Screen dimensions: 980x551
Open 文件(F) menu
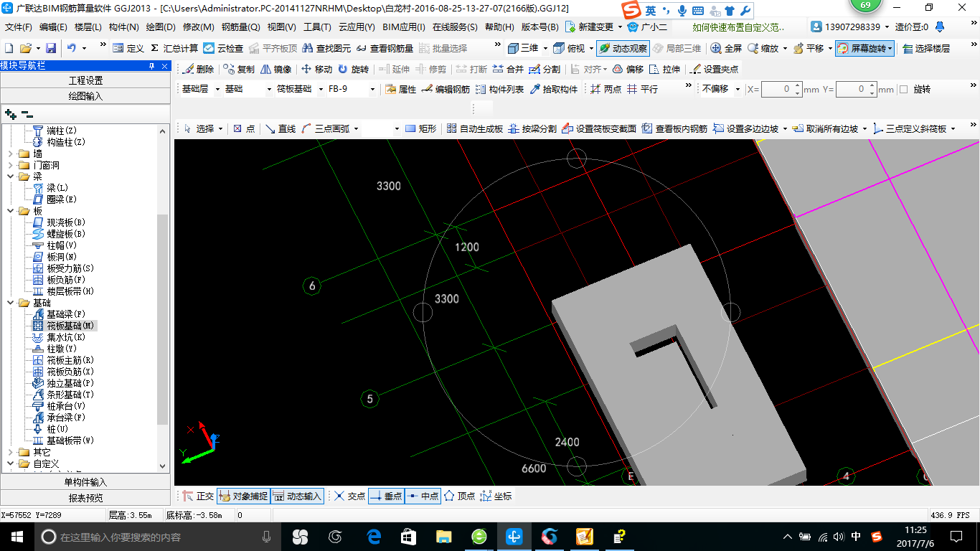[19, 27]
